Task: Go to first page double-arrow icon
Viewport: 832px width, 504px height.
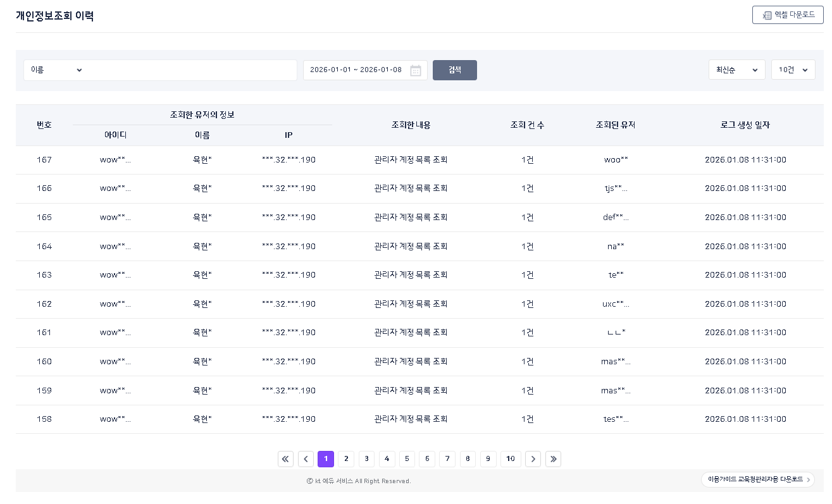Action: point(285,459)
